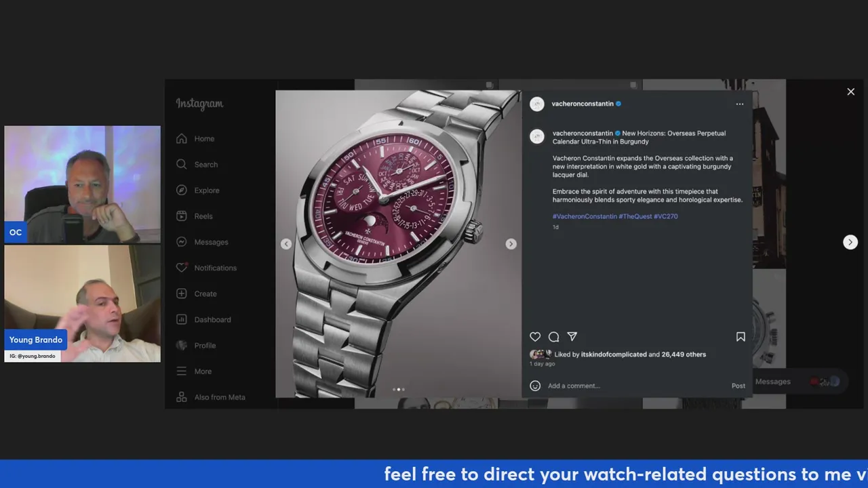This screenshot has height=488, width=868.
Task: Show next carousel image of watch
Action: coord(511,244)
